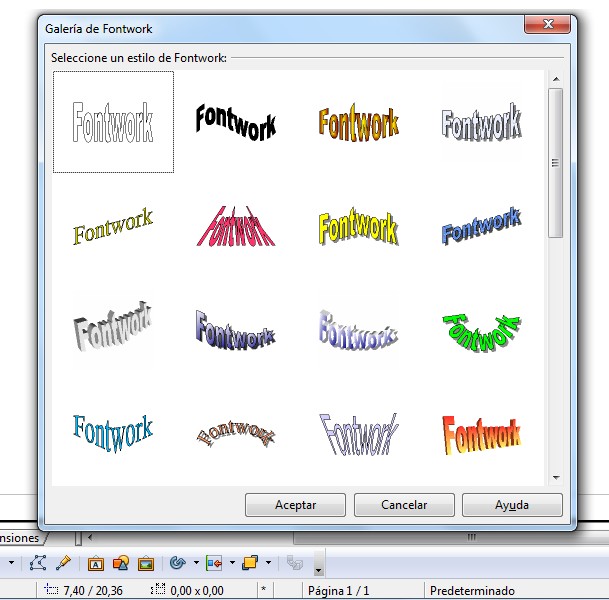Click the horizontal scrollbar left arrow

[90, 537]
